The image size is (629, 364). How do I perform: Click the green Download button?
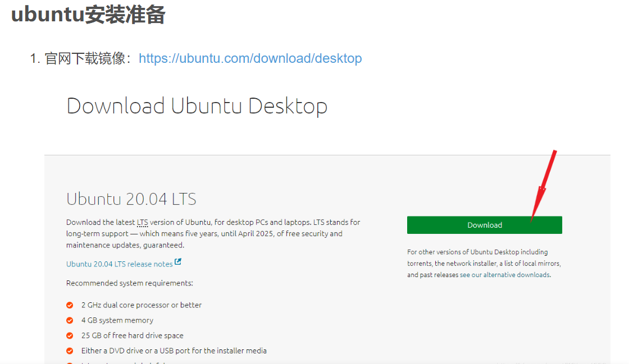point(484,224)
